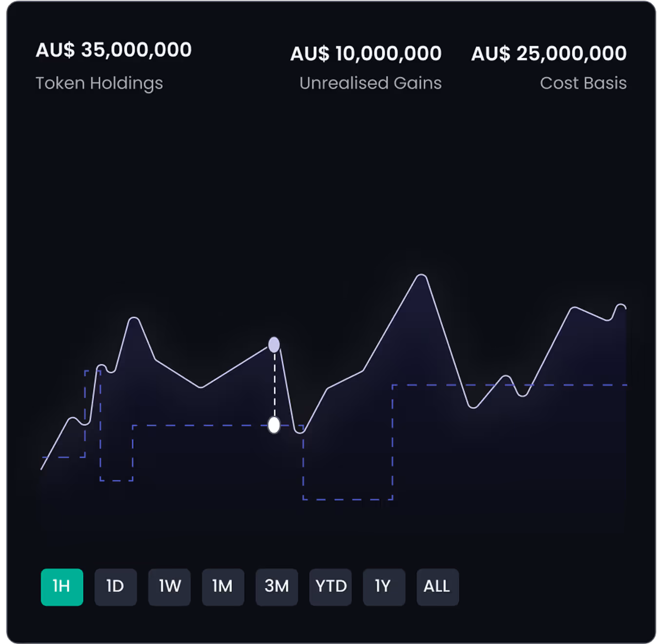
Task: Click the Unrealised Gains label
Action: tap(371, 83)
